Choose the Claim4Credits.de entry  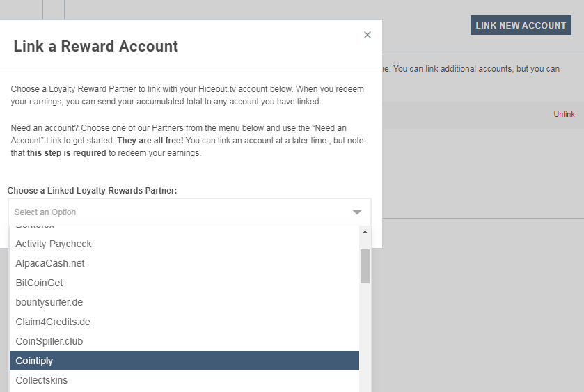click(x=53, y=322)
